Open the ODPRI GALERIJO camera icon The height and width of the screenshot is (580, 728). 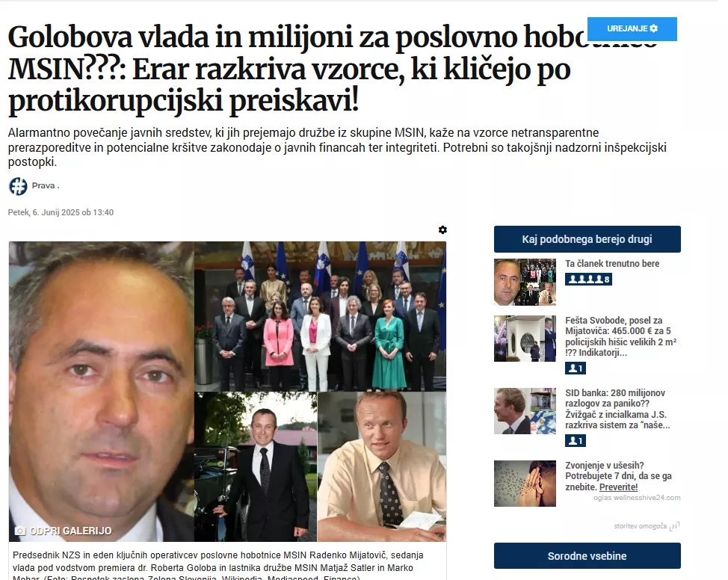[x=20, y=531]
